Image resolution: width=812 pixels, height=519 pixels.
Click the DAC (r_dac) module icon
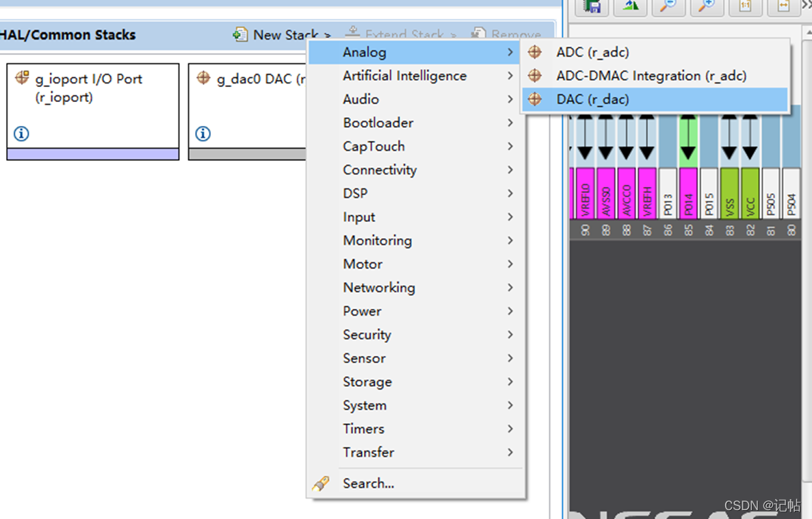pos(535,99)
